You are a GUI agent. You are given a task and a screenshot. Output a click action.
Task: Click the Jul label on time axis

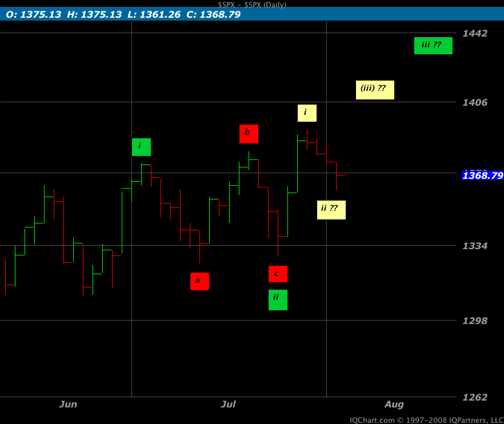(x=228, y=404)
